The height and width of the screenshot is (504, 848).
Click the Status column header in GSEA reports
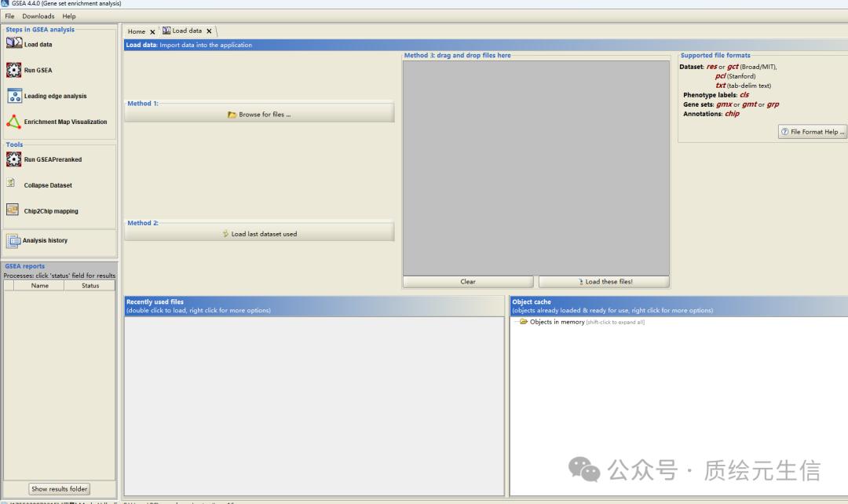pyautogui.click(x=90, y=286)
